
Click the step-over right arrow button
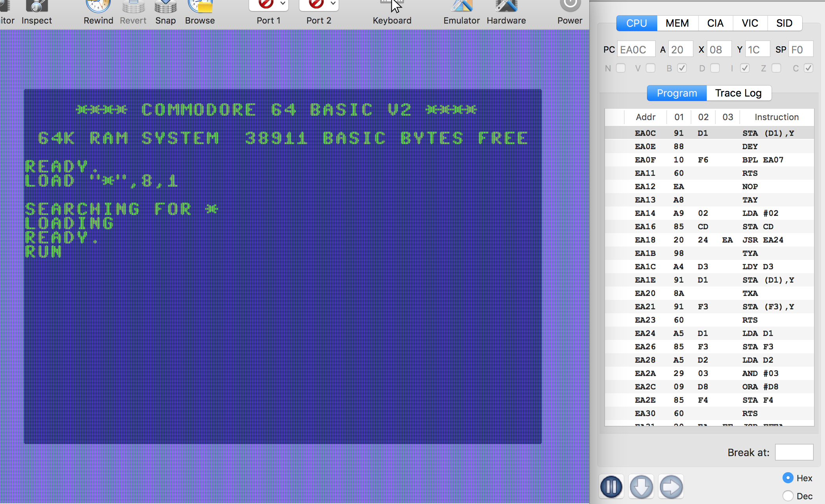click(x=671, y=487)
